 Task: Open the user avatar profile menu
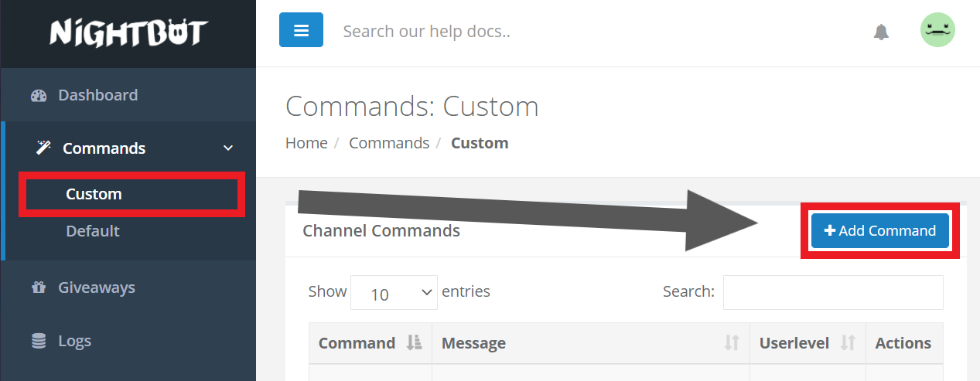click(x=937, y=30)
